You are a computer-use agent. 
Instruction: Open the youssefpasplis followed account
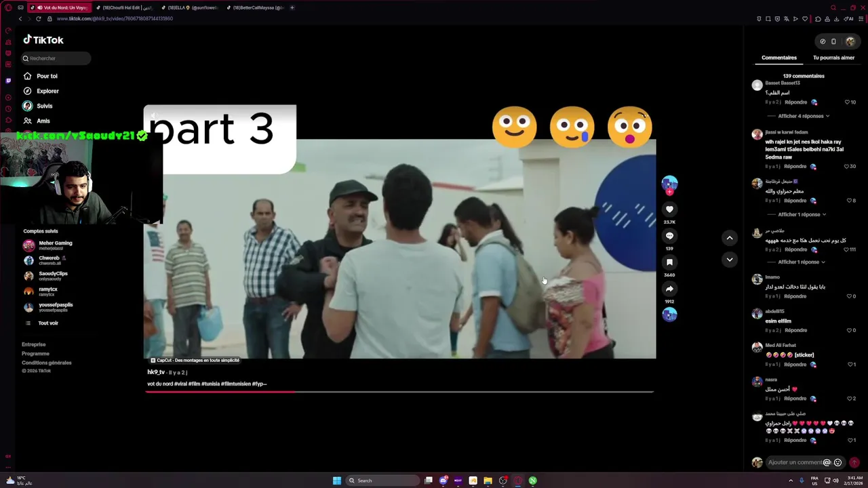tap(48, 307)
